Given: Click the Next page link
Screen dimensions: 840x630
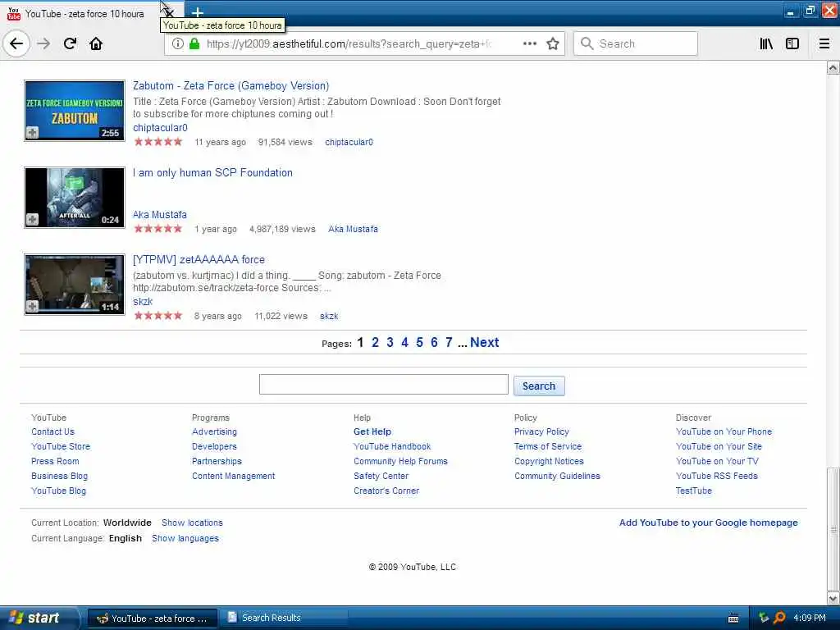Looking at the screenshot, I should tap(484, 342).
